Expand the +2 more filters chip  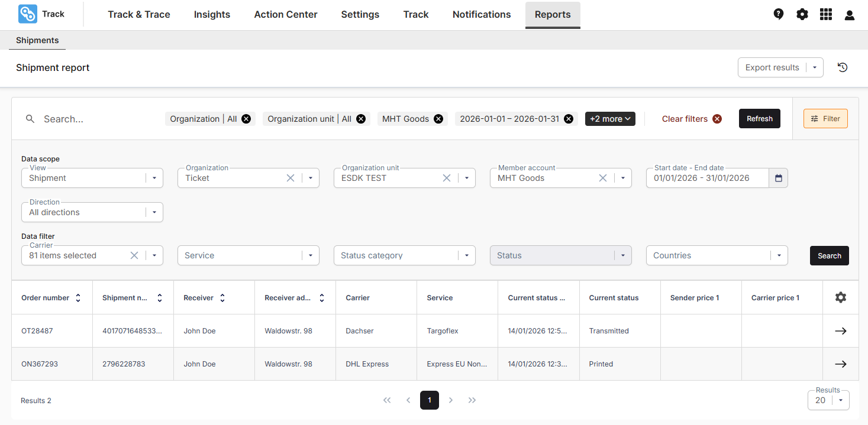(x=609, y=119)
